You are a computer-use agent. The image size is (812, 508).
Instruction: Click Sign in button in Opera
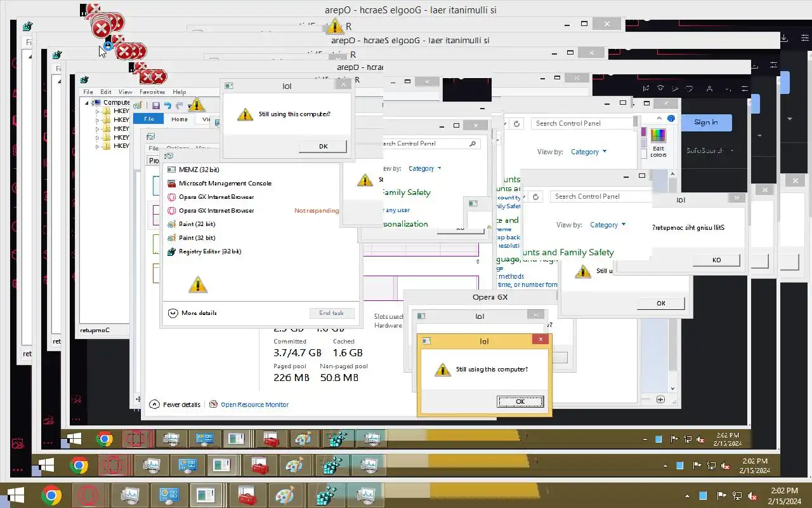click(x=706, y=122)
